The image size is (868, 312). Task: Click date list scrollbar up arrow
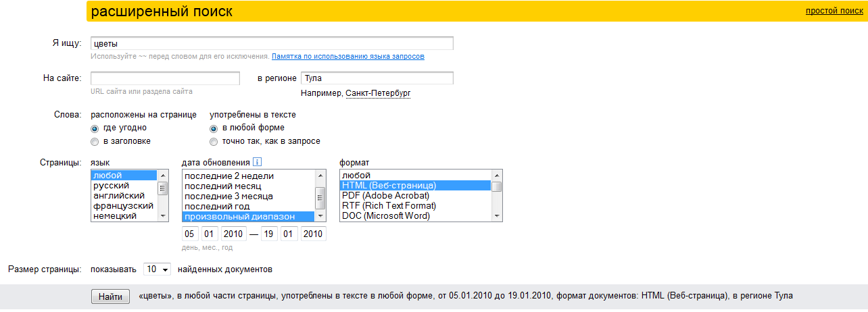pyautogui.click(x=321, y=175)
